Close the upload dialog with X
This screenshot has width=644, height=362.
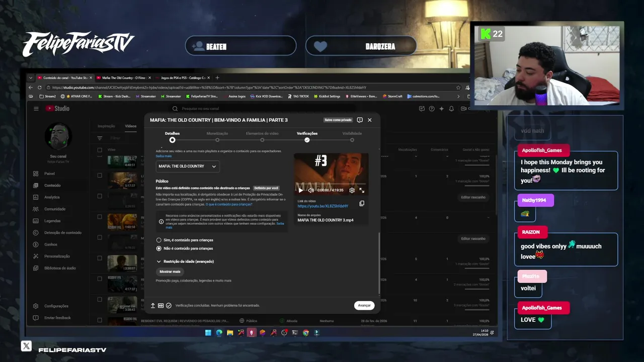(x=369, y=120)
